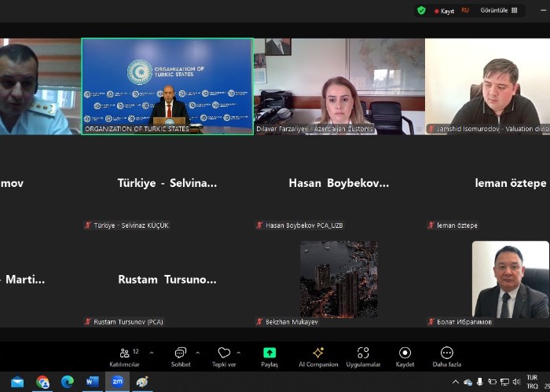Click the green Paylaş share screen button
Image resolution: width=550 pixels, height=392 pixels.
click(269, 354)
